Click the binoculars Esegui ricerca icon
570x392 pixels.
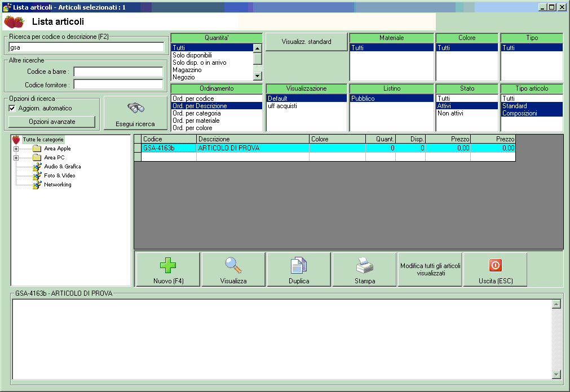click(x=136, y=108)
